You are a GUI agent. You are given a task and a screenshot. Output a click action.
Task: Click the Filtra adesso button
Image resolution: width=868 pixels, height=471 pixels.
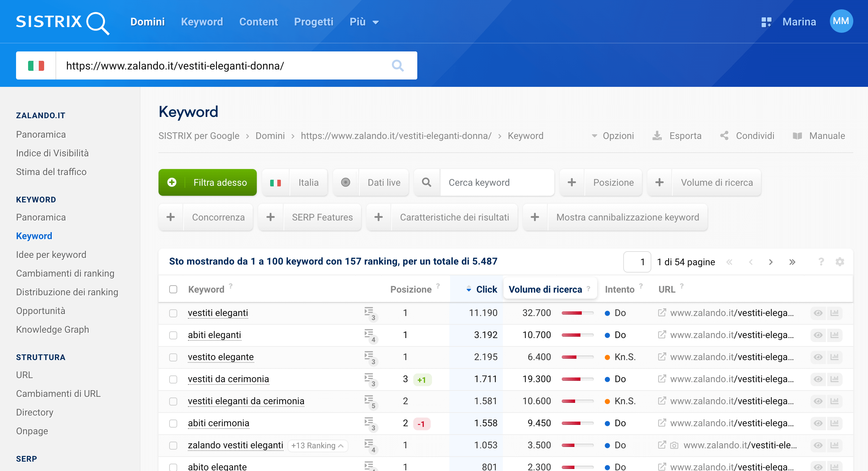(x=208, y=182)
